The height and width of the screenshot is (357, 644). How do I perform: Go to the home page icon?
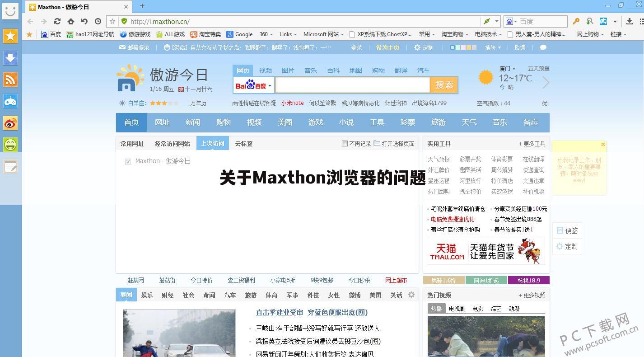(71, 21)
